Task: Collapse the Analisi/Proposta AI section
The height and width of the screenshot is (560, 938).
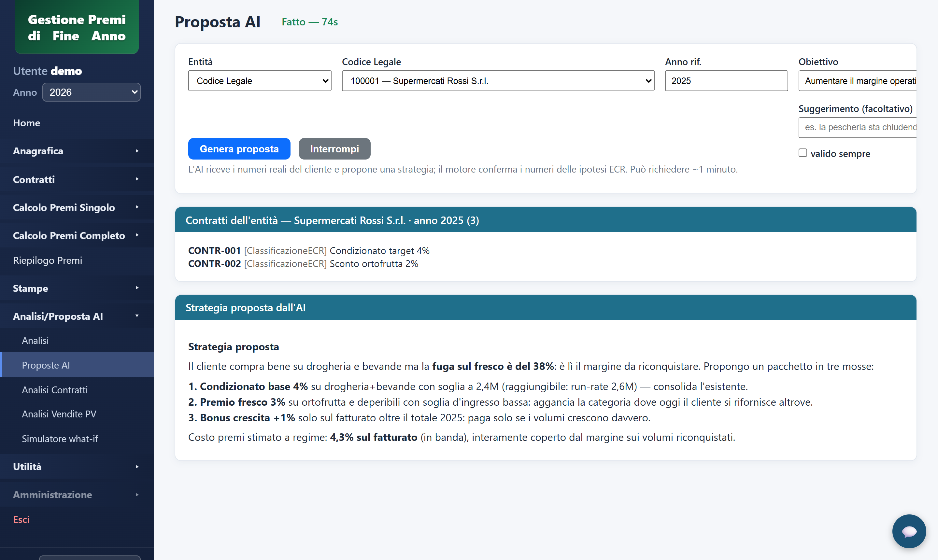Action: 137,316
